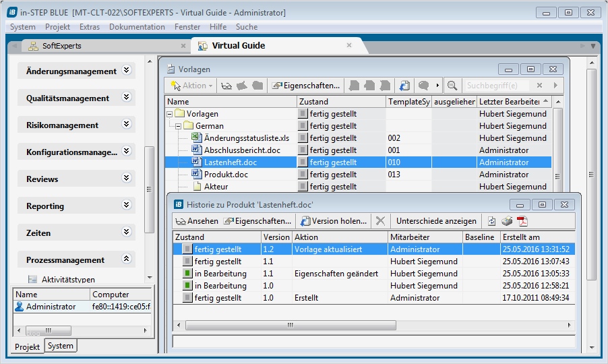
Task: Click Eigenschaften... in the Vorlagen toolbar
Action: click(x=306, y=86)
